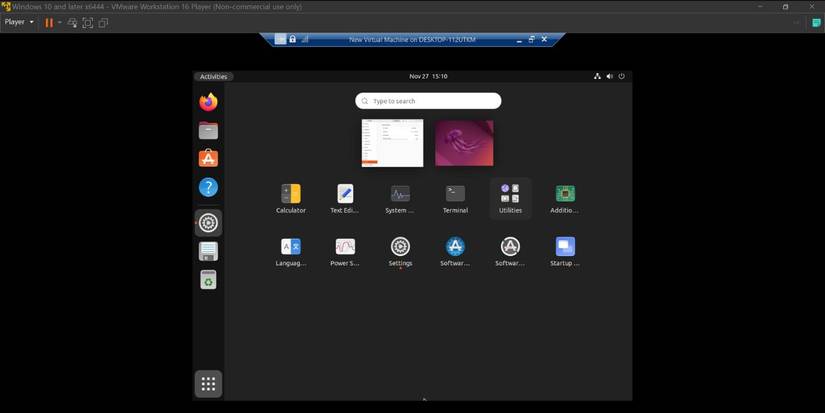
Task: Launch the Startup Applications app
Action: click(x=565, y=251)
